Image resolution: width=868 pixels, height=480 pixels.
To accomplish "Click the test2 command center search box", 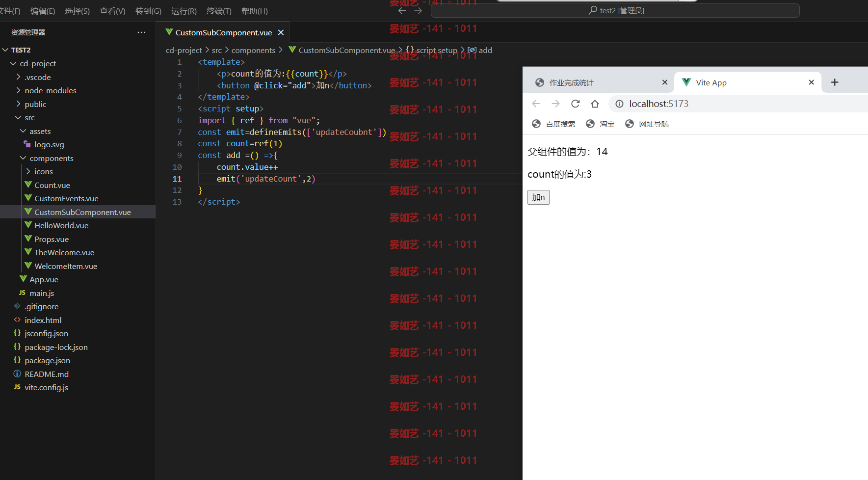I will click(x=615, y=10).
